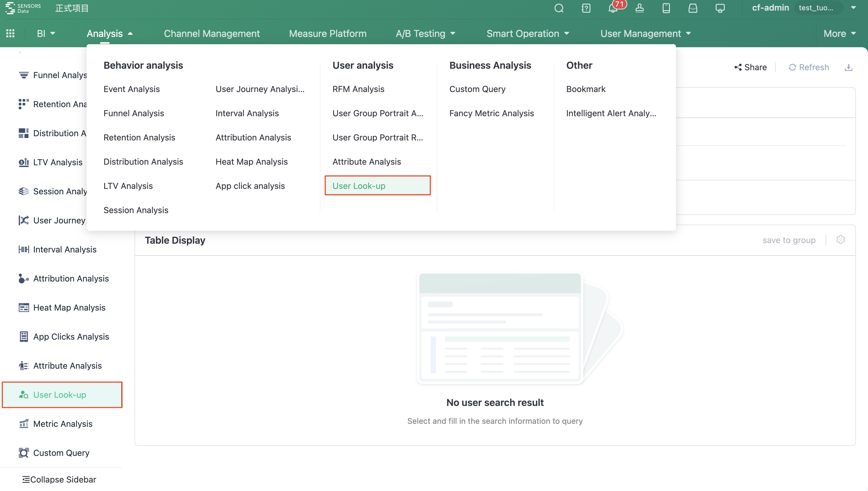Viewport: 868px width, 491px height.
Task: Open the app grid icon beside BI
Action: coord(10,33)
